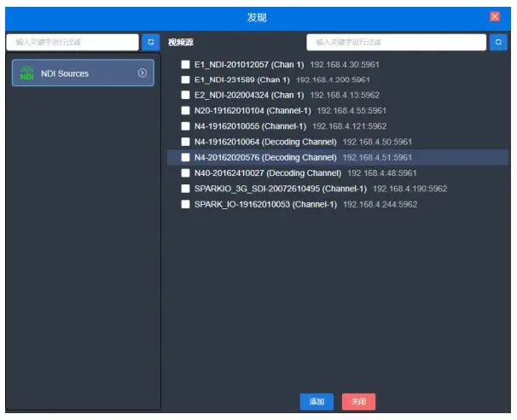Click the IP address 192.168.4.51:5961
This screenshot has width=517, height=420.
(377, 157)
